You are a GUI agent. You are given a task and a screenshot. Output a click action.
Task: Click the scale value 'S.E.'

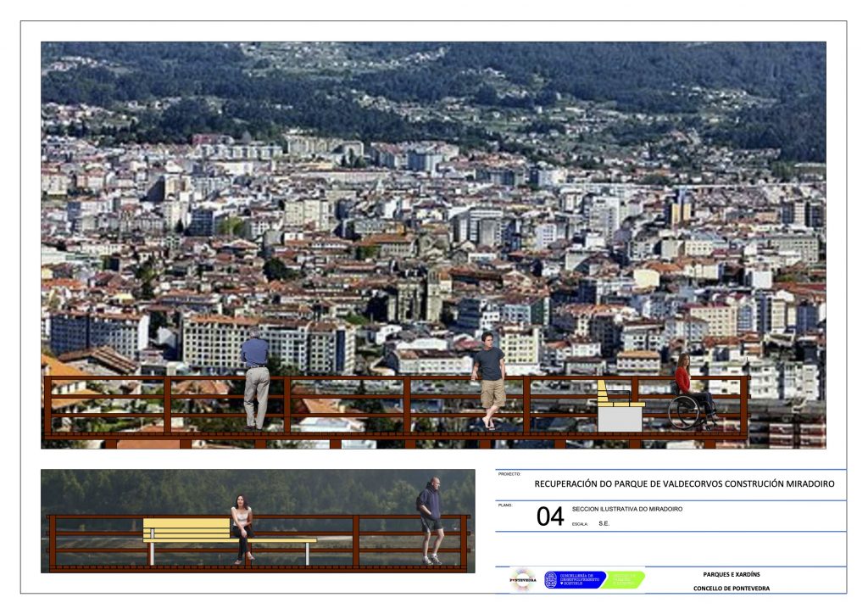coord(604,523)
